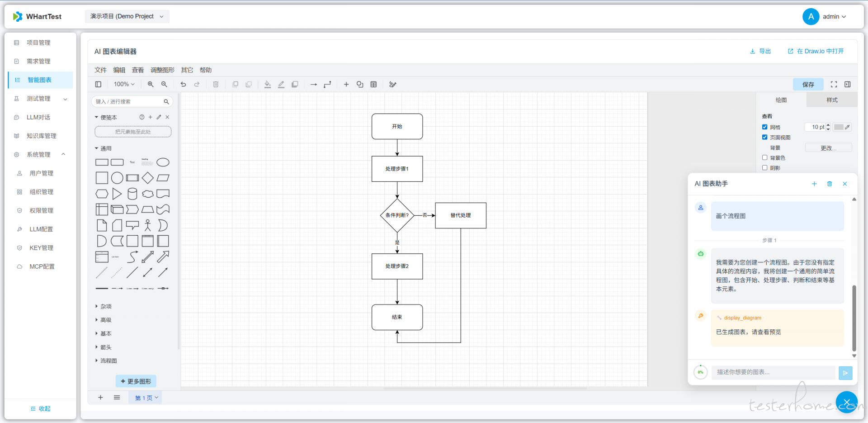Expand the 流程图 shape category
The image size is (868, 423).
pyautogui.click(x=108, y=361)
